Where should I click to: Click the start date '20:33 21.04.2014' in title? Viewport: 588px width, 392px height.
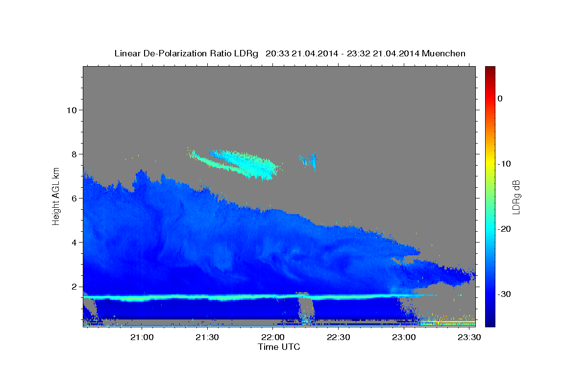click(x=301, y=53)
